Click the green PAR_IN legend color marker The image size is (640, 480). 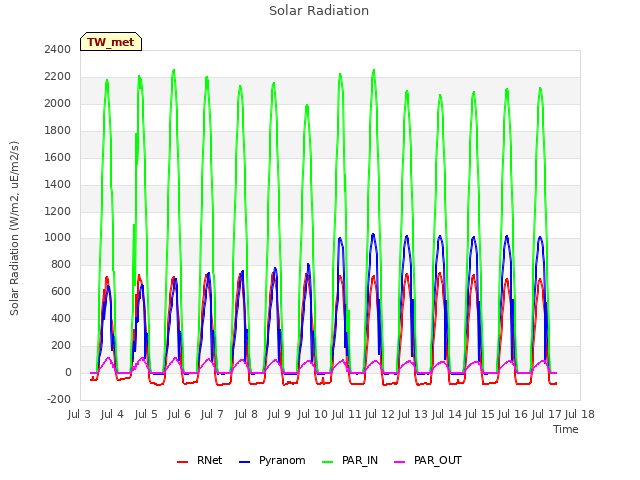click(x=328, y=462)
